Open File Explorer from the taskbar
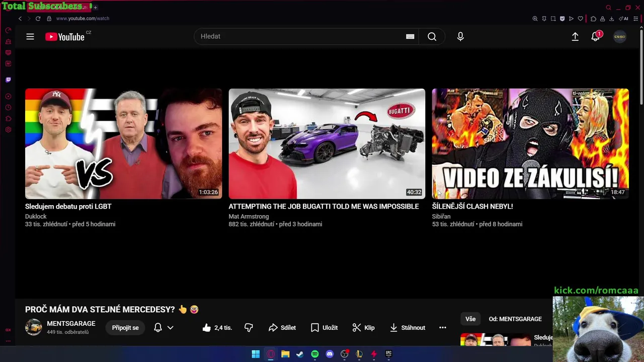This screenshot has height=362, width=644. pyautogui.click(x=285, y=354)
